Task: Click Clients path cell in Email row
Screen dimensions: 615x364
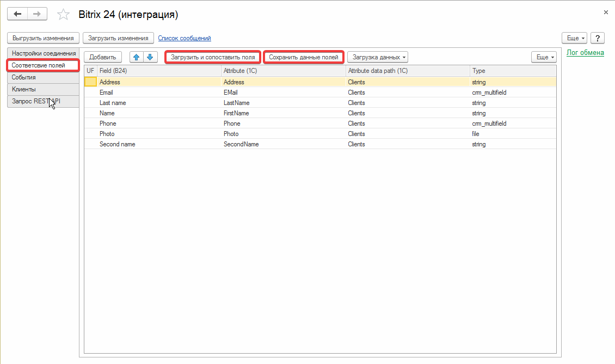Action: [x=408, y=92]
